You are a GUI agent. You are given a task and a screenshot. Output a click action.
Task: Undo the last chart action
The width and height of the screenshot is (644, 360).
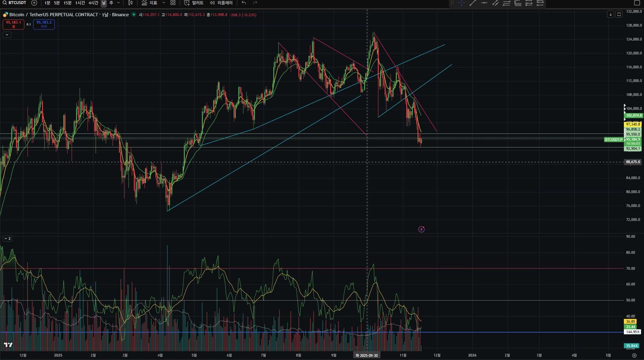click(x=244, y=3)
